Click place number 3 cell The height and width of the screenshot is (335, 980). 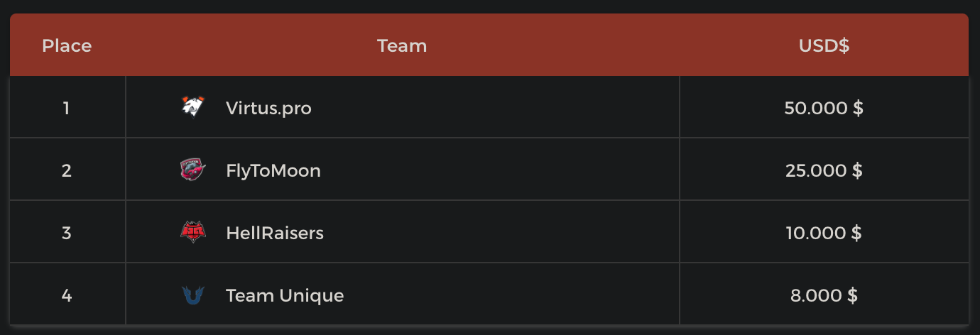67,233
